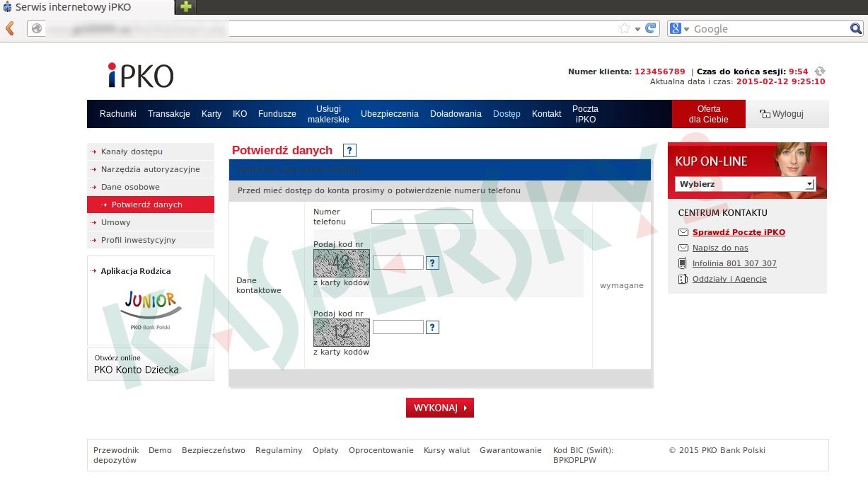The width and height of the screenshot is (868, 482).
Task: Click the session refresh icon
Action: point(820,71)
